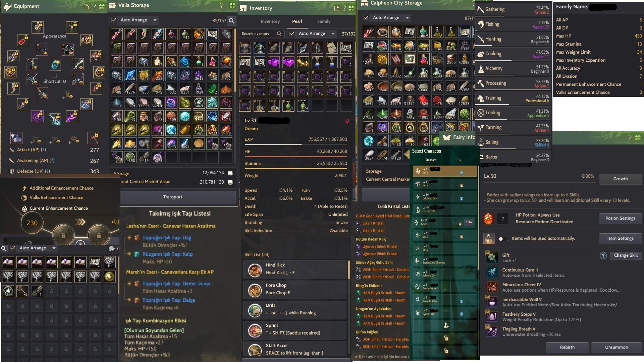The width and height of the screenshot is (644, 362).
Task: Toggle automatic item use switch
Action: (x=503, y=239)
